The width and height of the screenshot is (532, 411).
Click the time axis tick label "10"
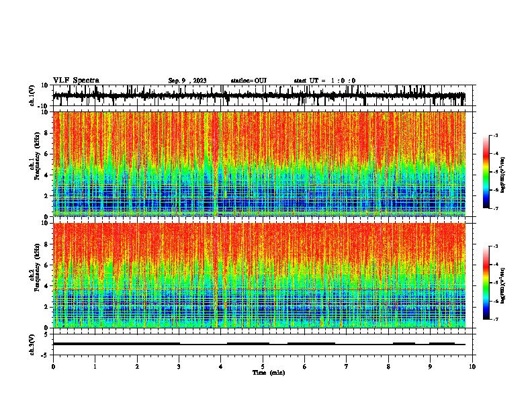pos(472,367)
